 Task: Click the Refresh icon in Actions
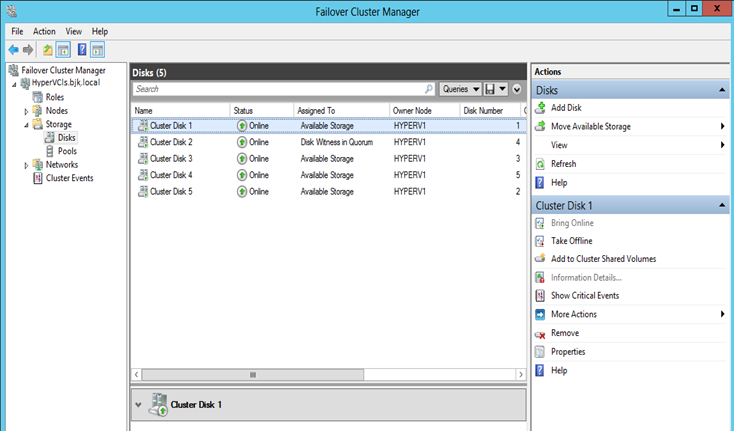click(540, 164)
